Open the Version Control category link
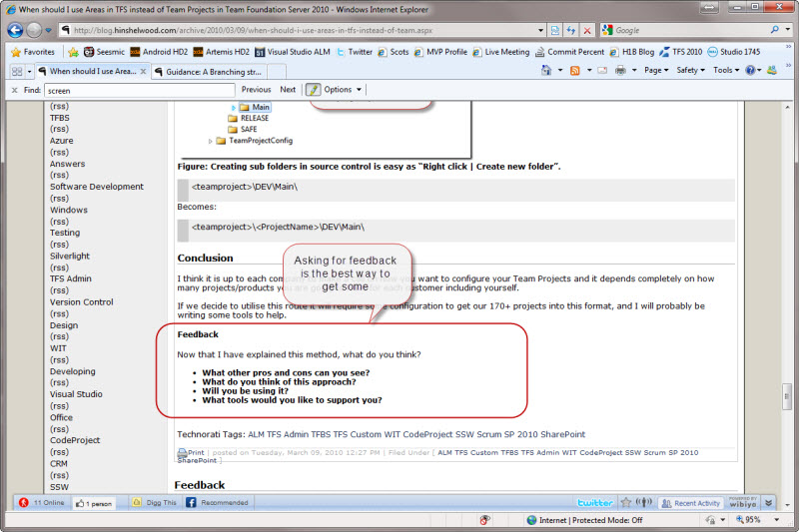This screenshot has width=799, height=532. click(x=82, y=302)
